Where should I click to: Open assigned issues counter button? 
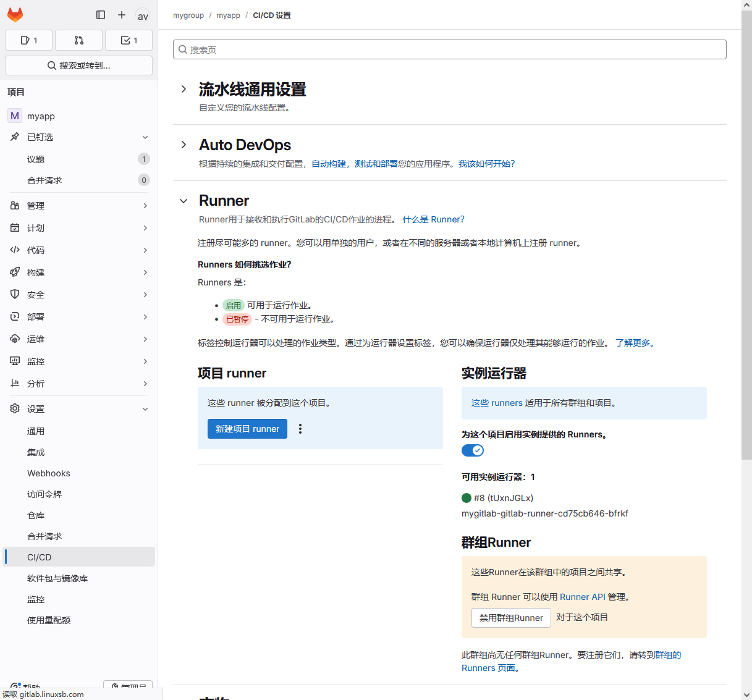pyautogui.click(x=28, y=40)
